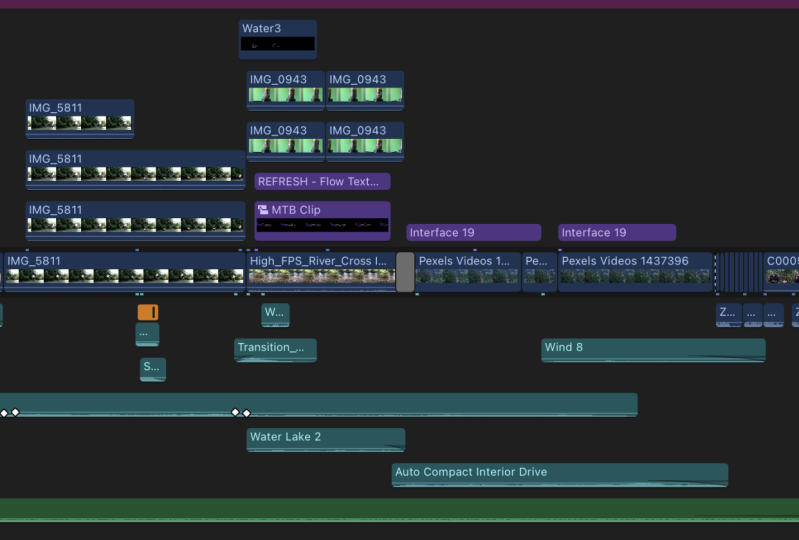The width and height of the screenshot is (799, 540).
Task: Select the Pexels Videos 1437396 clip
Action: 635,272
